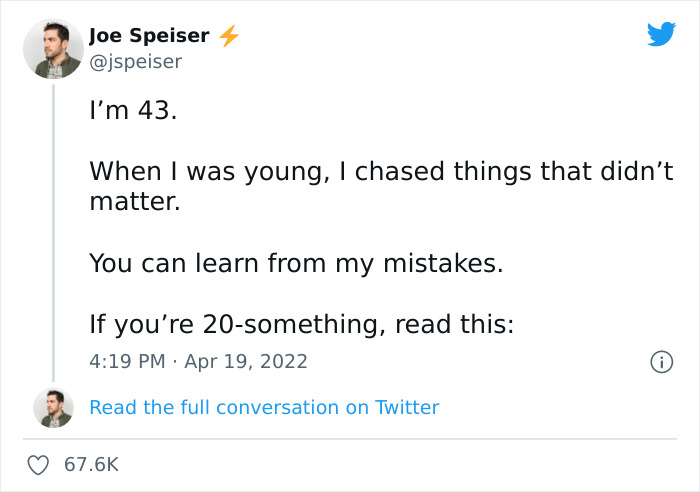Click the Twitter bird logo
The image size is (700, 492).
pyautogui.click(x=661, y=35)
